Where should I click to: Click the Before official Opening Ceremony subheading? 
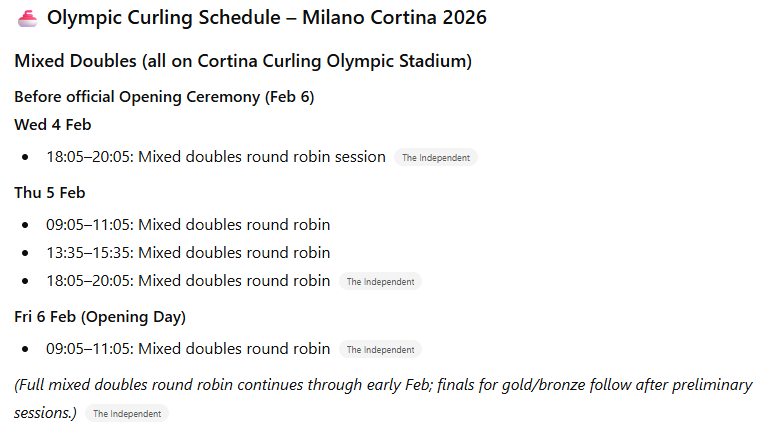click(x=165, y=97)
